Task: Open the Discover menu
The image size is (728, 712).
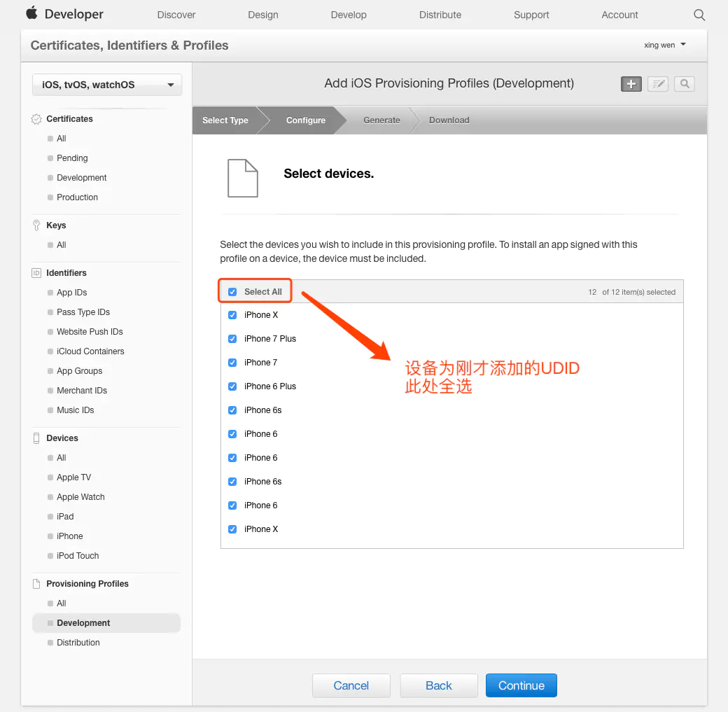Action: [176, 15]
